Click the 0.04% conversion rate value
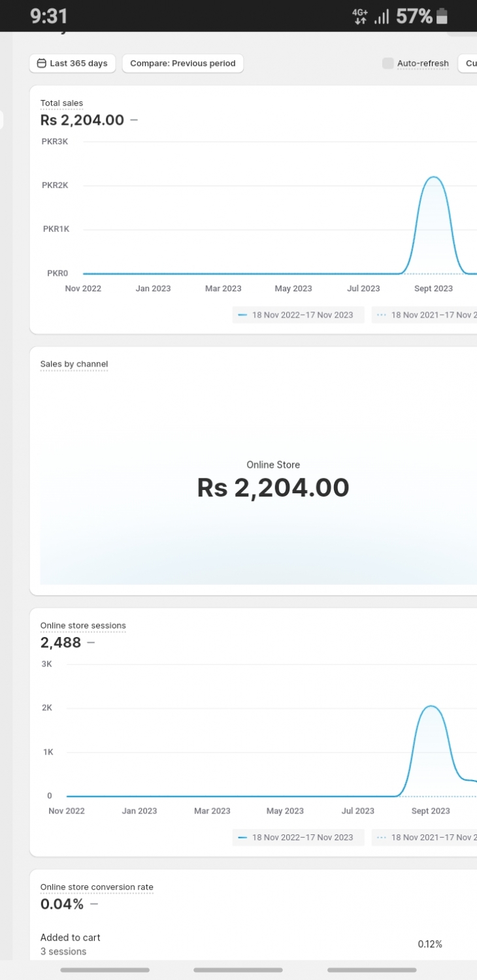The width and height of the screenshot is (477, 980). click(x=62, y=904)
